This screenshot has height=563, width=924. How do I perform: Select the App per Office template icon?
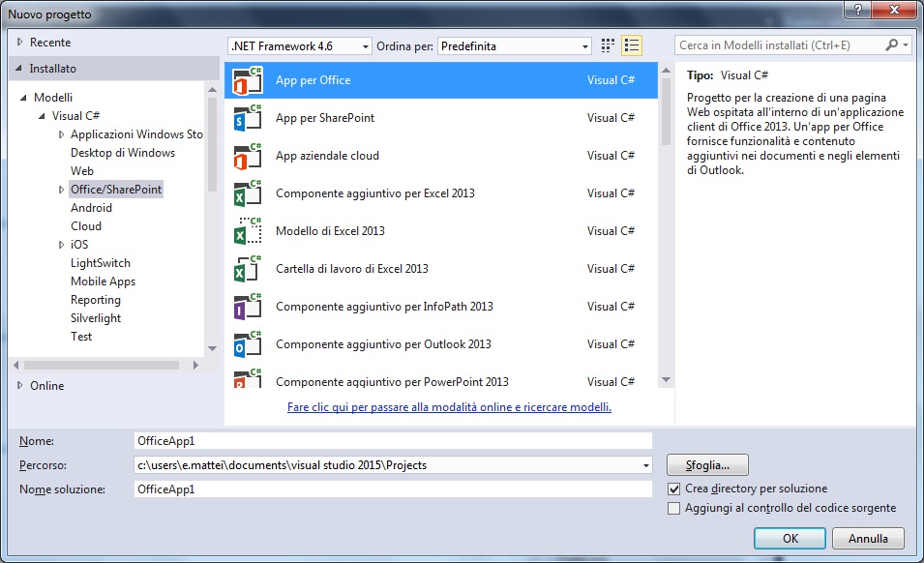(248, 80)
